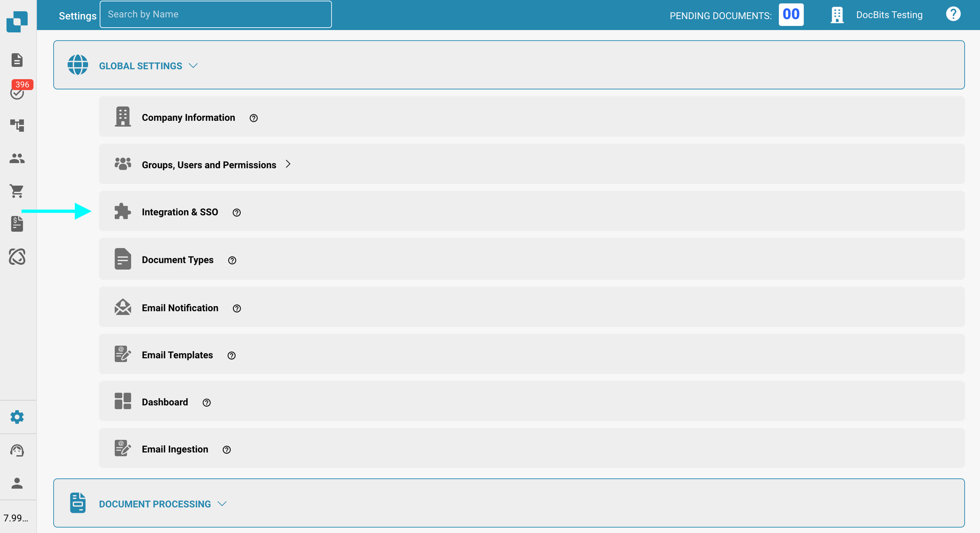Screen dimensions: 980x533
Task: Click help icon beside Integration & SSO
Action: (237, 212)
